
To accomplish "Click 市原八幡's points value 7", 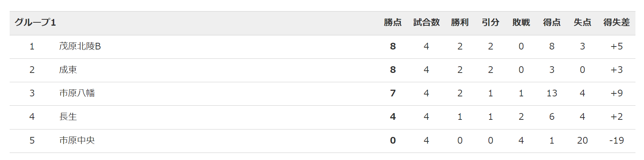I will (393, 93).
